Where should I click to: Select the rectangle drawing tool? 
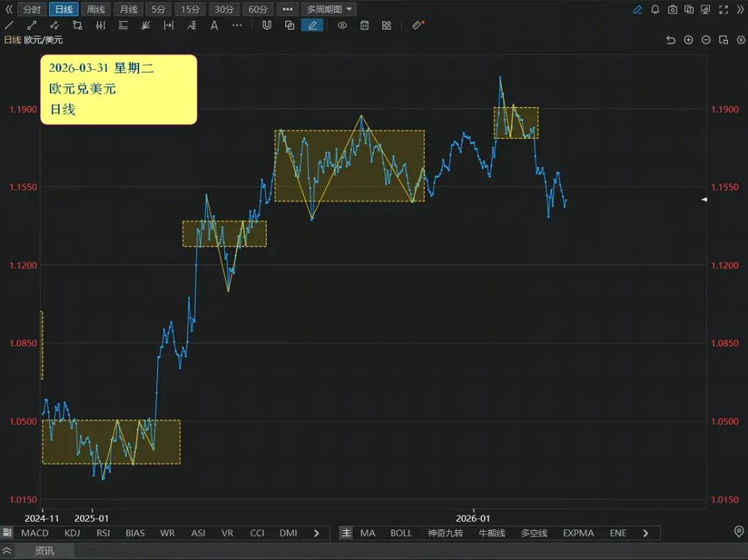click(78, 26)
